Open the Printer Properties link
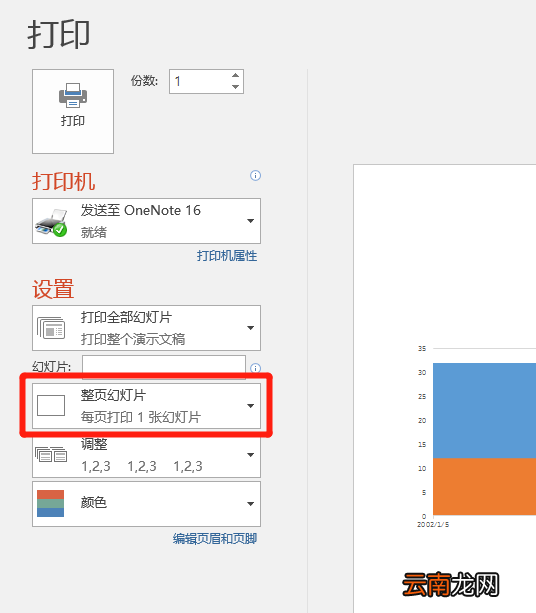This screenshot has width=536, height=613. [227, 256]
